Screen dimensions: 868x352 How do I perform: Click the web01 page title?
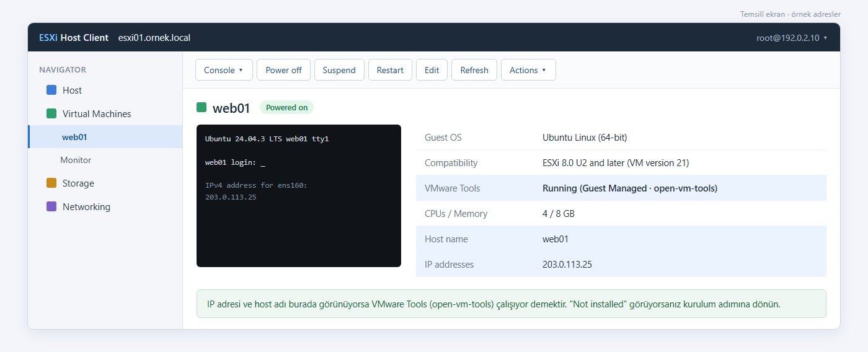tap(231, 108)
